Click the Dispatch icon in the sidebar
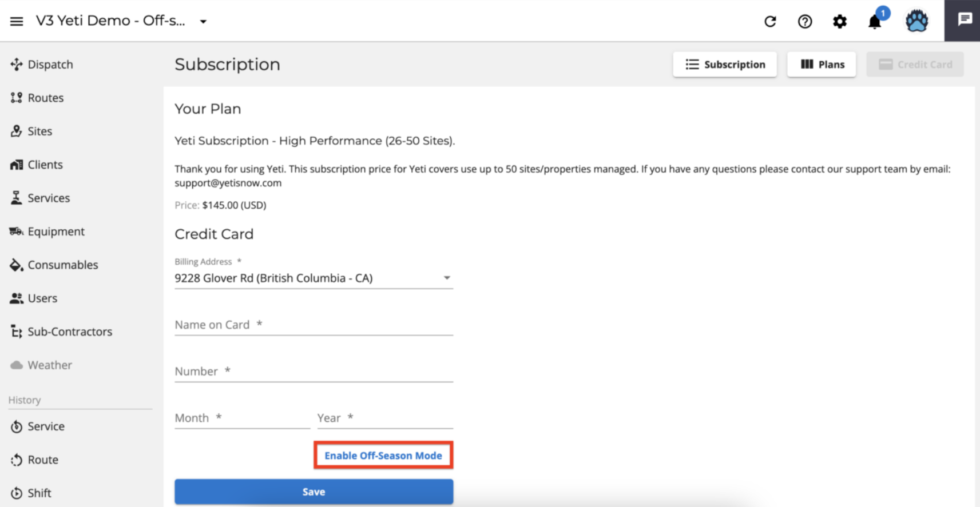980x507 pixels. pos(16,64)
